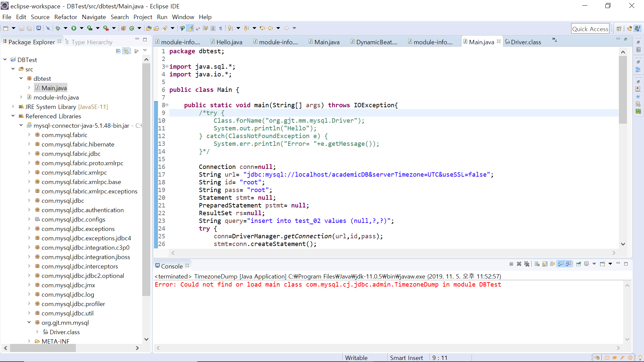The image size is (644, 362).
Task: Toggle Word Wrap in the Console
Action: tap(552, 264)
